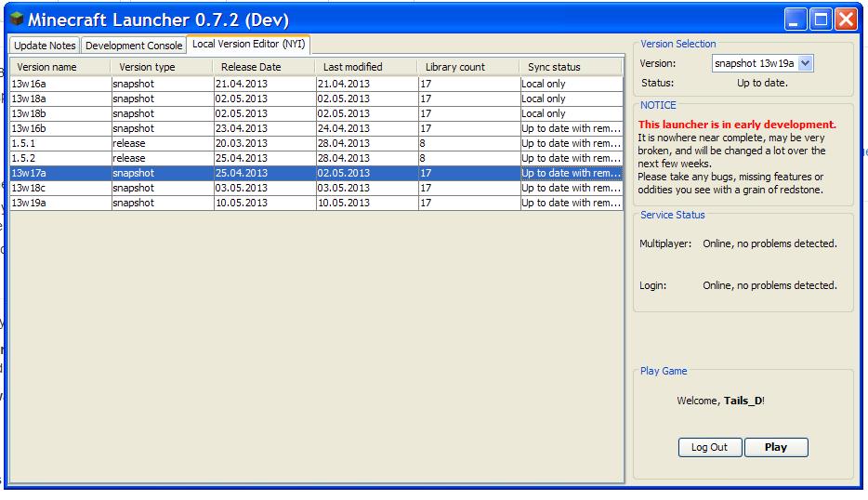
Task: Click the Release Date column header
Action: pyautogui.click(x=264, y=67)
